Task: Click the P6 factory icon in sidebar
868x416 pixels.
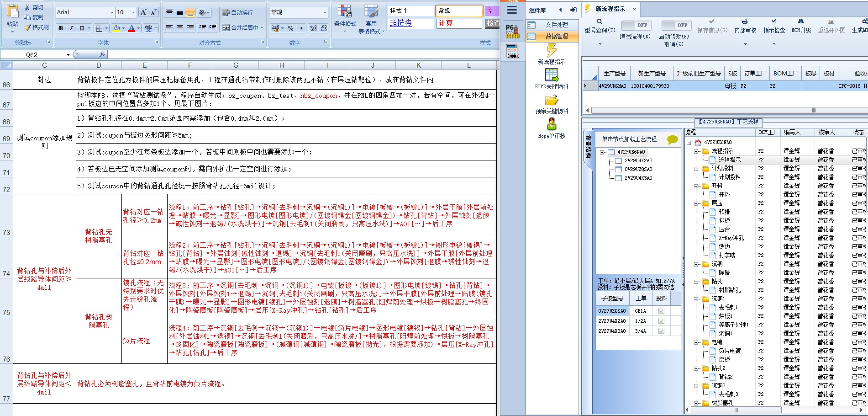Action: pos(512,31)
